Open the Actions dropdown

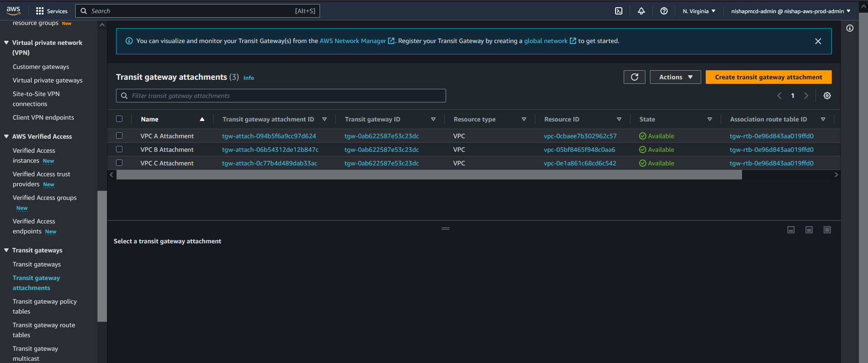(x=675, y=77)
